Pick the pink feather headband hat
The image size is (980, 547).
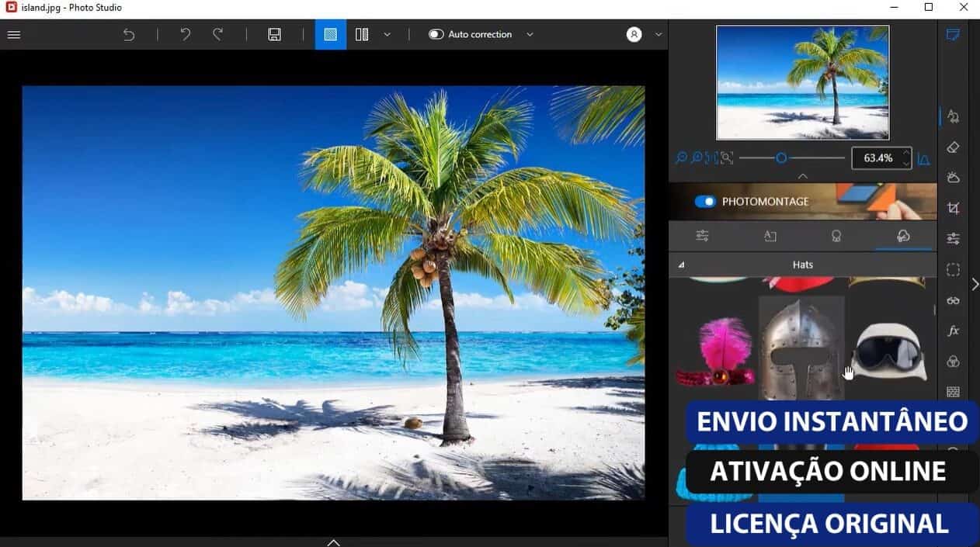click(x=714, y=351)
